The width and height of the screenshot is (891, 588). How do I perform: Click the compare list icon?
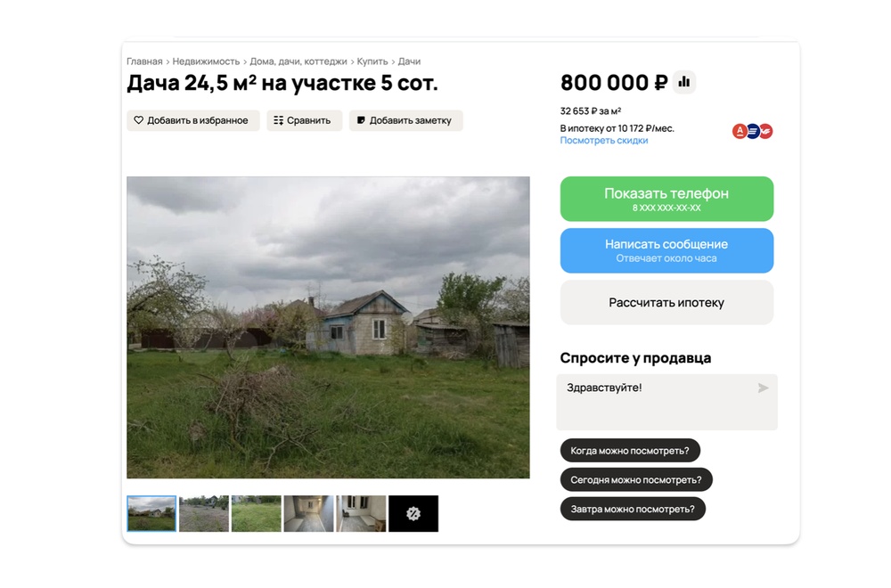(x=278, y=120)
